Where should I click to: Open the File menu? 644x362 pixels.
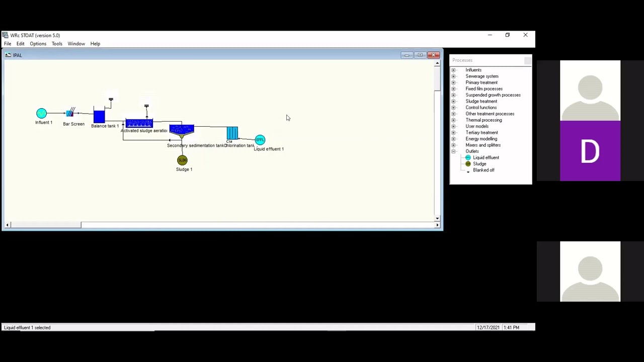(8, 44)
